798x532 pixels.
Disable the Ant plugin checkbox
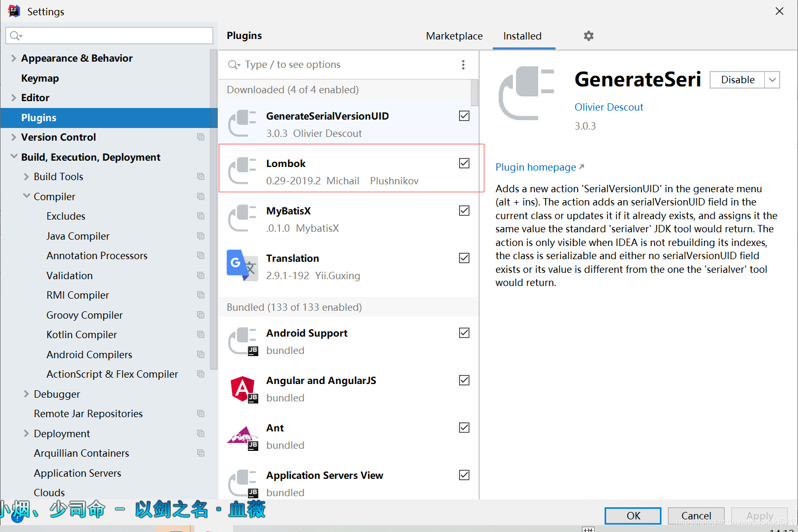[x=464, y=428]
